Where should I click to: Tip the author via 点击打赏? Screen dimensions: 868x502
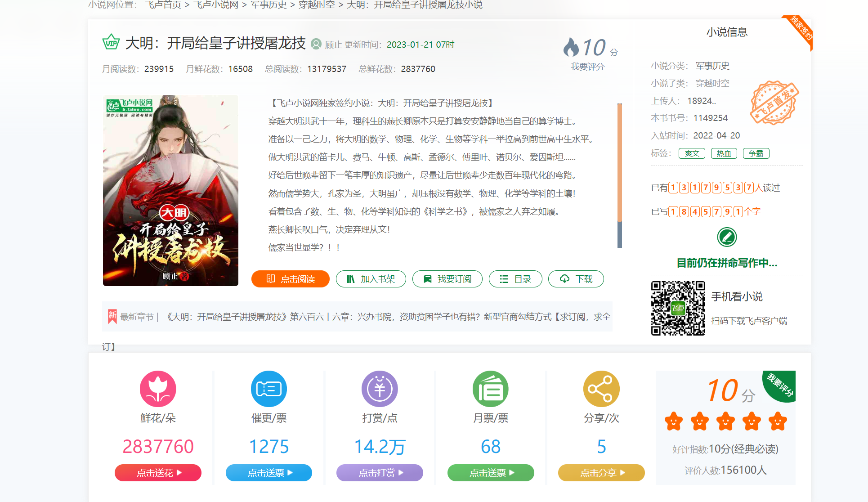[x=380, y=473]
